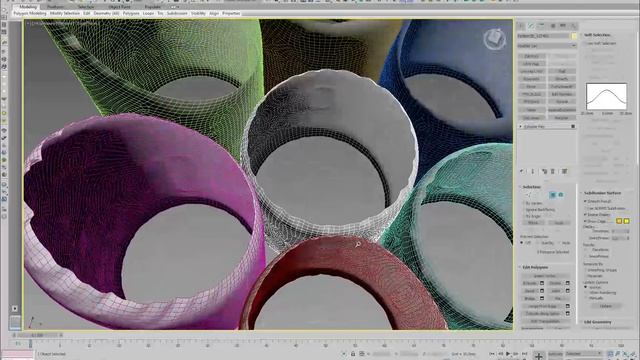Click Configure Modifier Sets icon under stack

click(564, 171)
